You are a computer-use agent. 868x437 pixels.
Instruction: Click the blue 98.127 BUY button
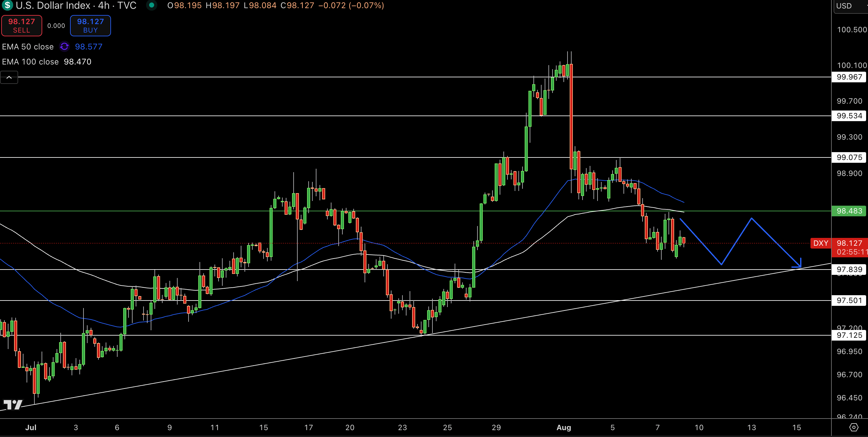coord(90,26)
